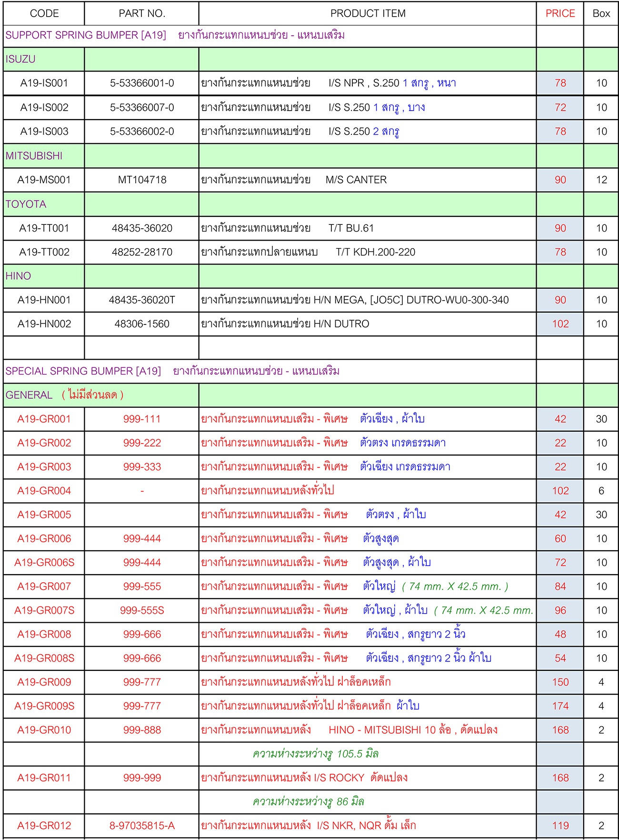Click code cell A19-IS003
Viewport: 619px width, 840px height.
coord(44,132)
